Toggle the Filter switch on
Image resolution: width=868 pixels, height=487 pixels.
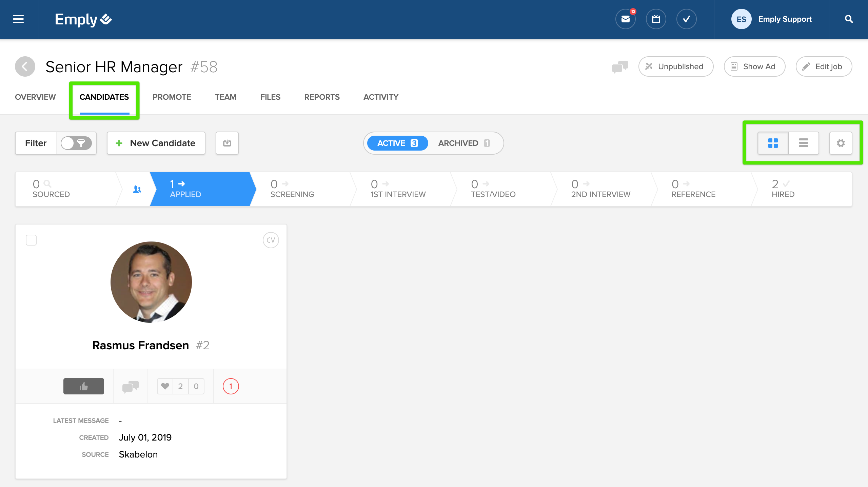pos(76,143)
